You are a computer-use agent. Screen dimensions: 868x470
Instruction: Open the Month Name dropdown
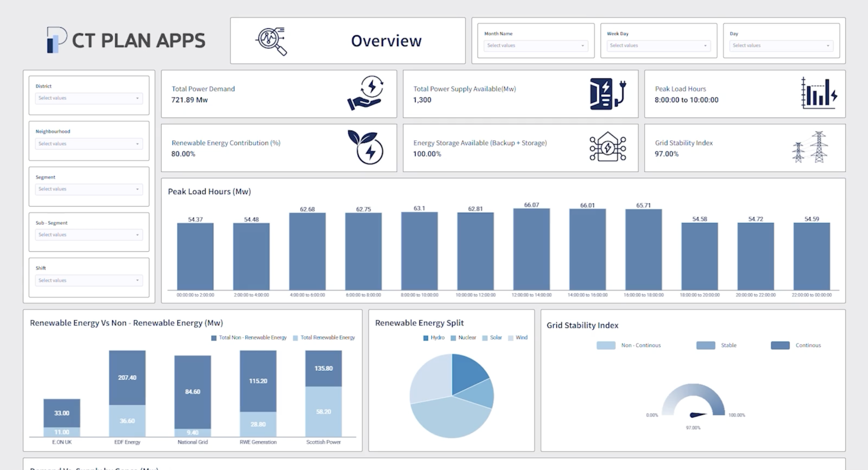(535, 45)
